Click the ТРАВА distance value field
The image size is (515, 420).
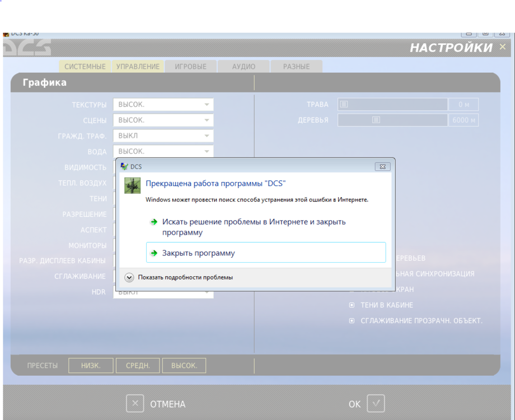(464, 105)
